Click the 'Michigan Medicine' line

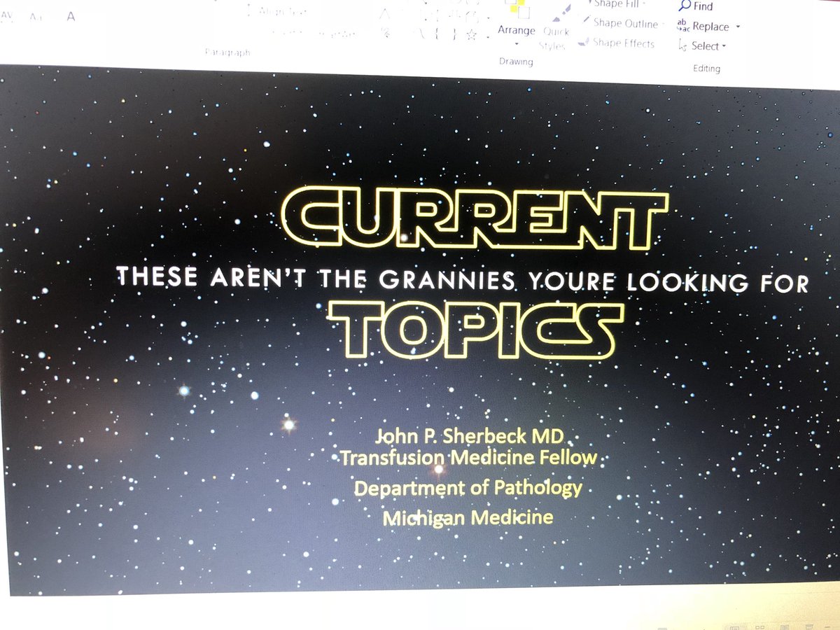click(x=468, y=518)
